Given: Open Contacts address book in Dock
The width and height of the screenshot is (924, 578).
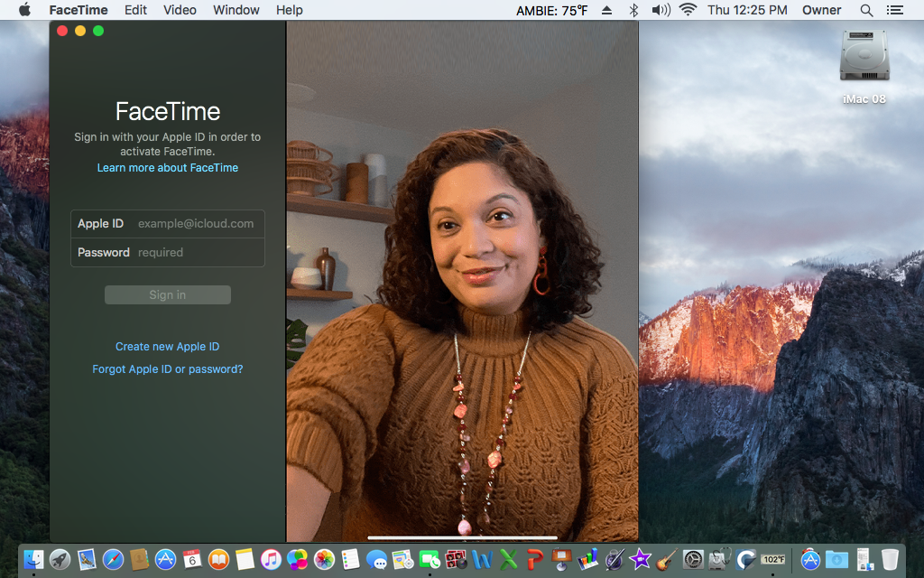Looking at the screenshot, I should (139, 558).
